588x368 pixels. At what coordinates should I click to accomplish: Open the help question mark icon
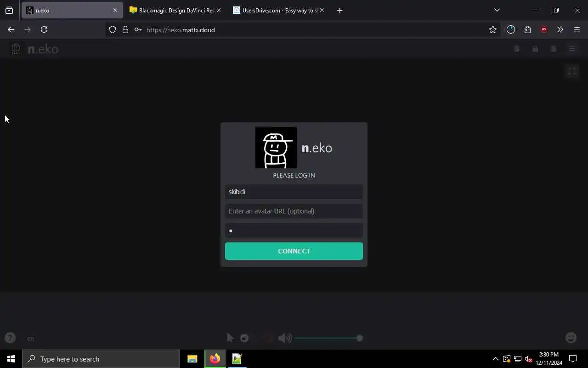point(10,338)
